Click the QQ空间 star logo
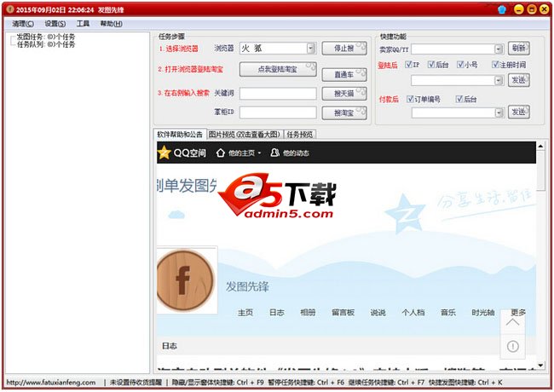 [164, 153]
